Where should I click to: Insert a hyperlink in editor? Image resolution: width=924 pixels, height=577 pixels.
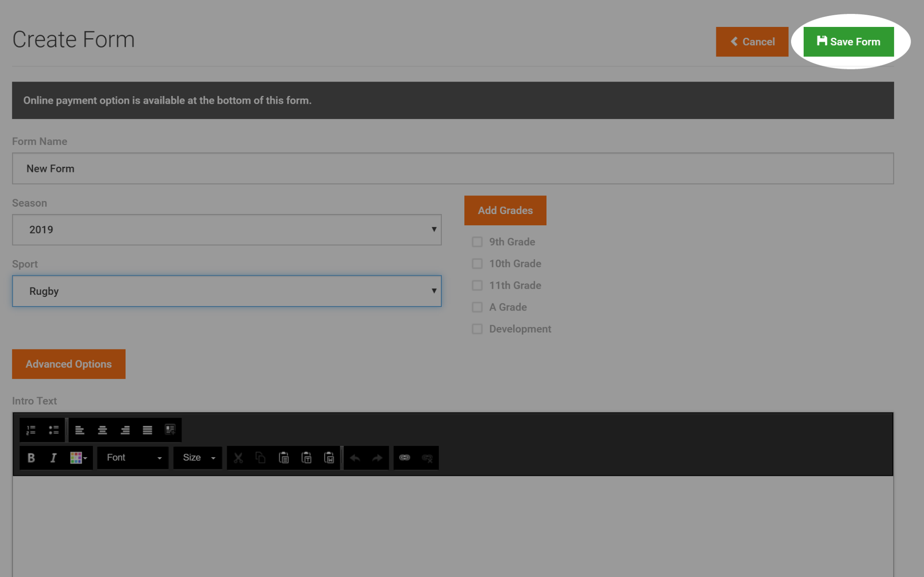404,458
